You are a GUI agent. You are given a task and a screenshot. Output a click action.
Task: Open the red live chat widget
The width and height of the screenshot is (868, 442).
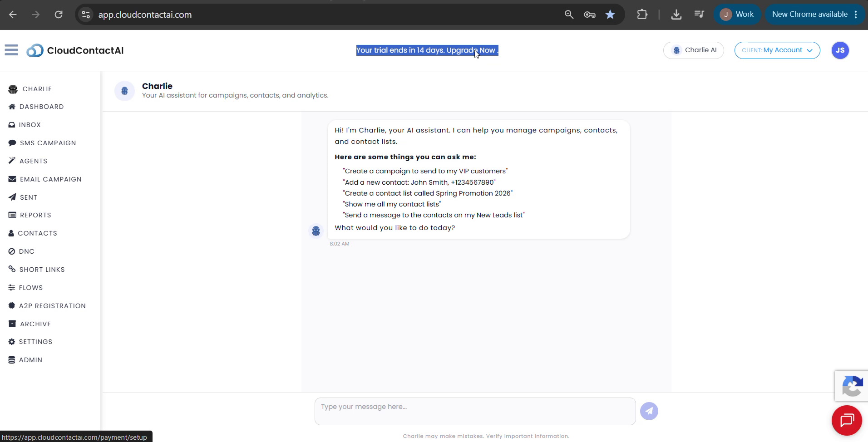[847, 420]
